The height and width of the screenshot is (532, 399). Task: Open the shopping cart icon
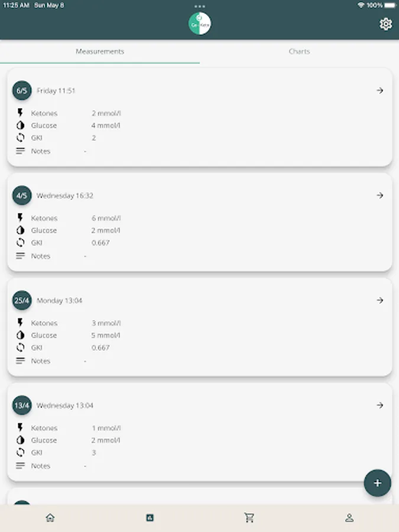[x=249, y=518]
